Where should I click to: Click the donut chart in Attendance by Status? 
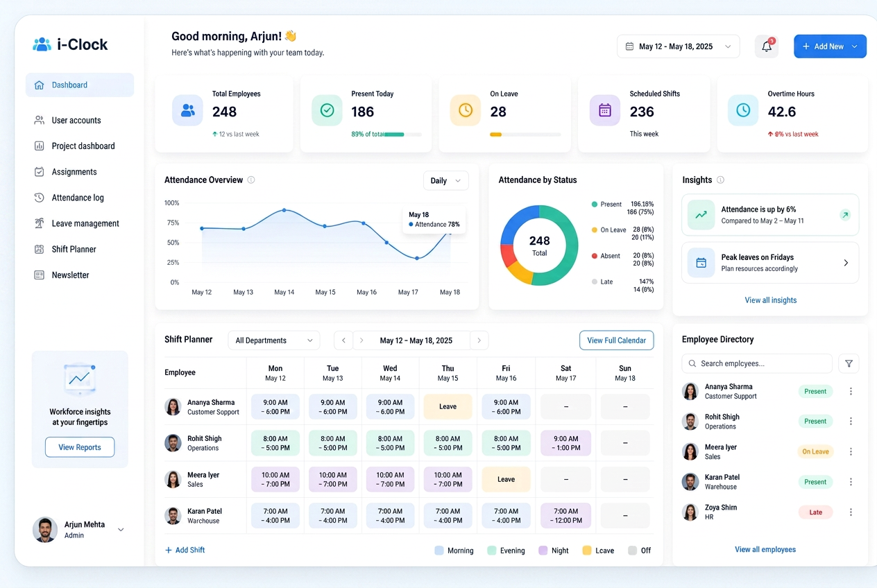tap(539, 245)
